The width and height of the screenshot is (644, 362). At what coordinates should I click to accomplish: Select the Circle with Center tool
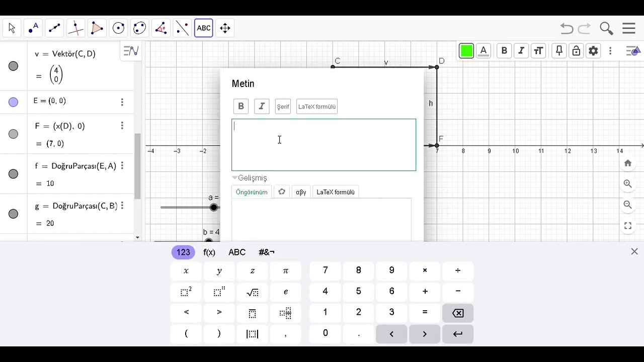point(118,28)
